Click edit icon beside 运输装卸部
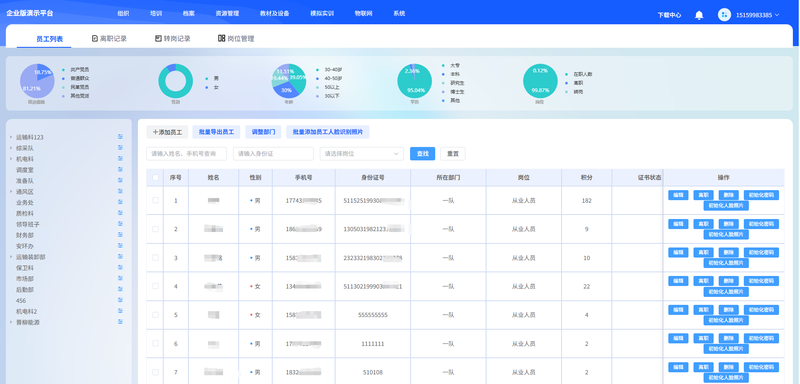 pos(120,257)
